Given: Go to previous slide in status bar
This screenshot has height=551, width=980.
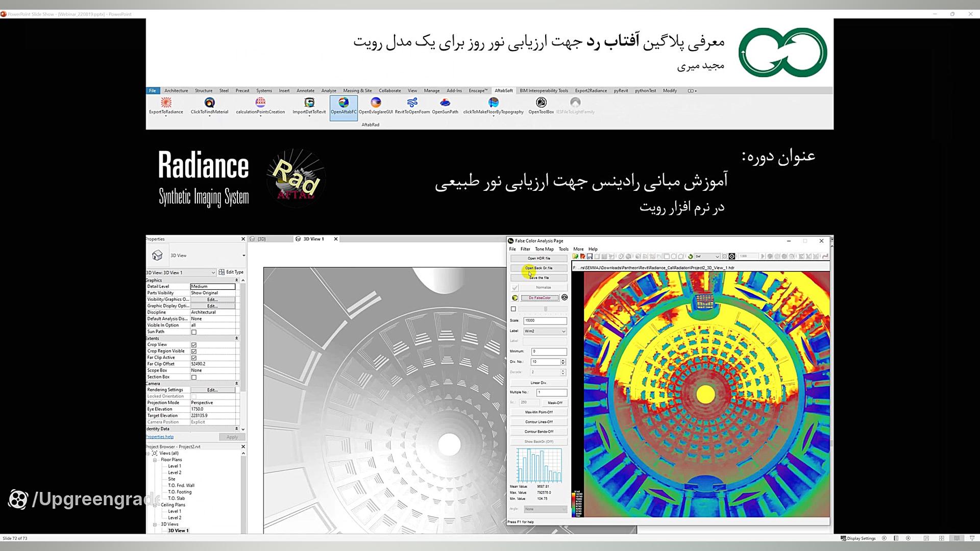Looking at the screenshot, I should click(884, 538).
